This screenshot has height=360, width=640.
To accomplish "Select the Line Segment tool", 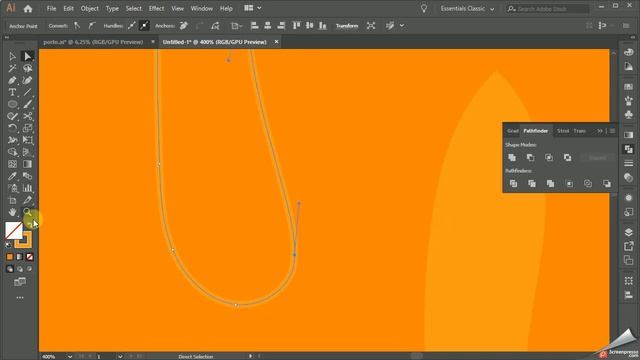I will tap(27, 92).
